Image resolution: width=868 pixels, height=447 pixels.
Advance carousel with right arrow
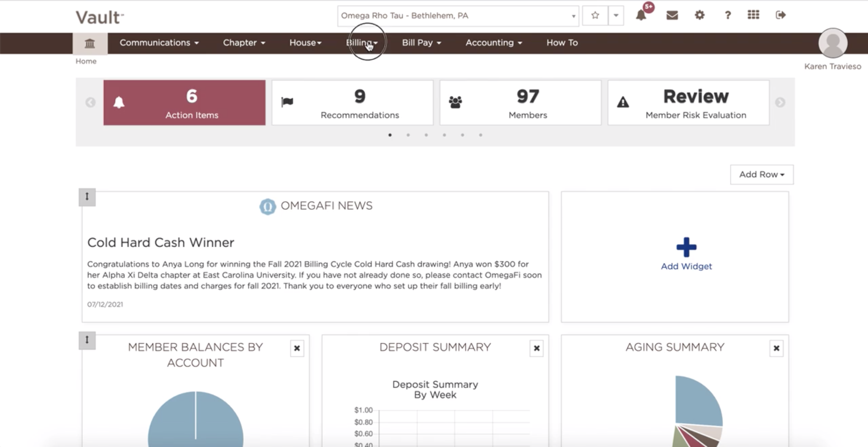click(780, 102)
